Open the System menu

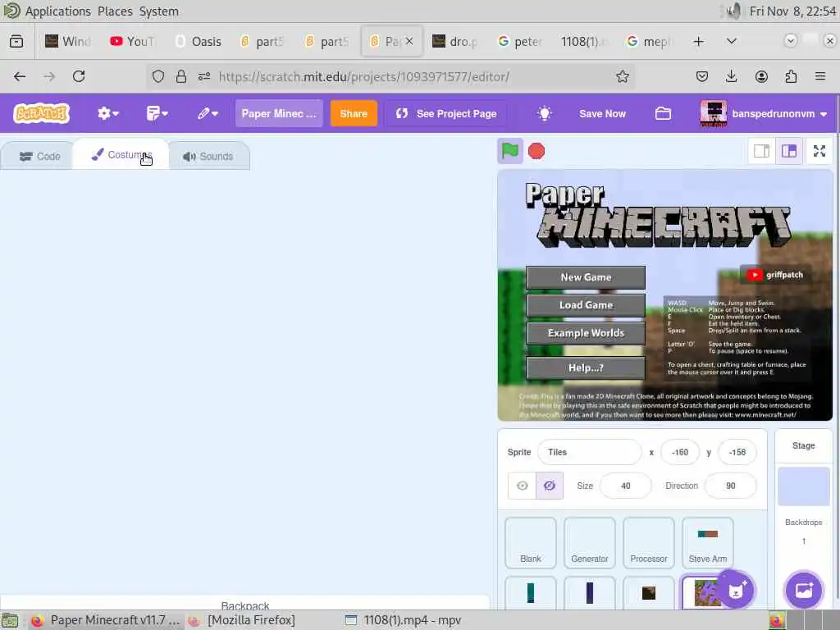click(159, 11)
